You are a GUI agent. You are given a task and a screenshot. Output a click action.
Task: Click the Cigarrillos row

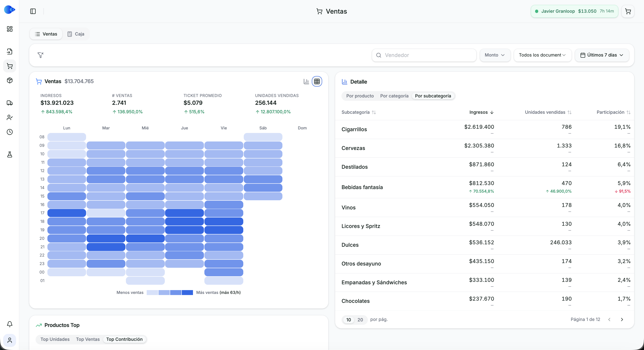(x=485, y=129)
